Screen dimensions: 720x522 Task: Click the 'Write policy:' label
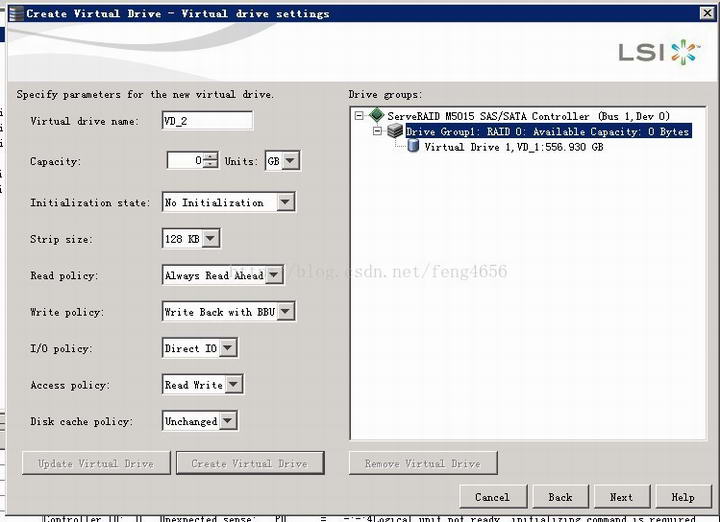[67, 312]
